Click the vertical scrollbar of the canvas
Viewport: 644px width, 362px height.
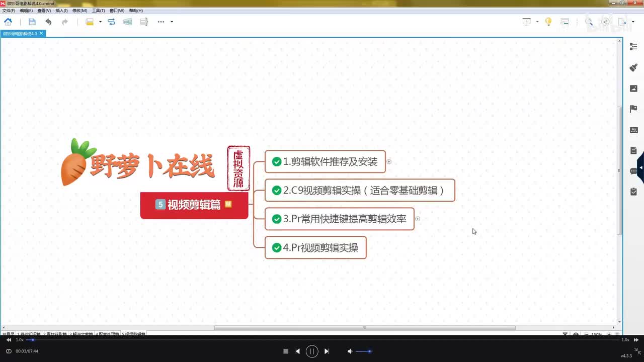coord(619,171)
